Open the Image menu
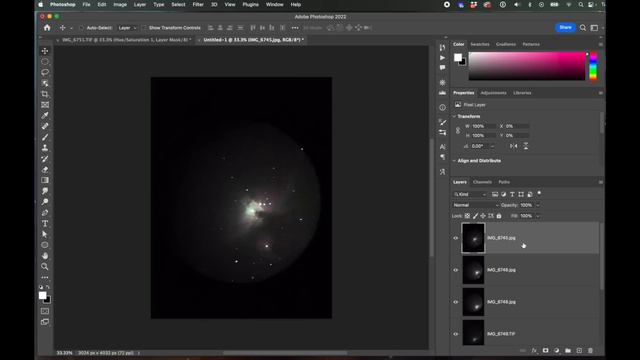This screenshot has width=640, height=360. (x=120, y=4)
